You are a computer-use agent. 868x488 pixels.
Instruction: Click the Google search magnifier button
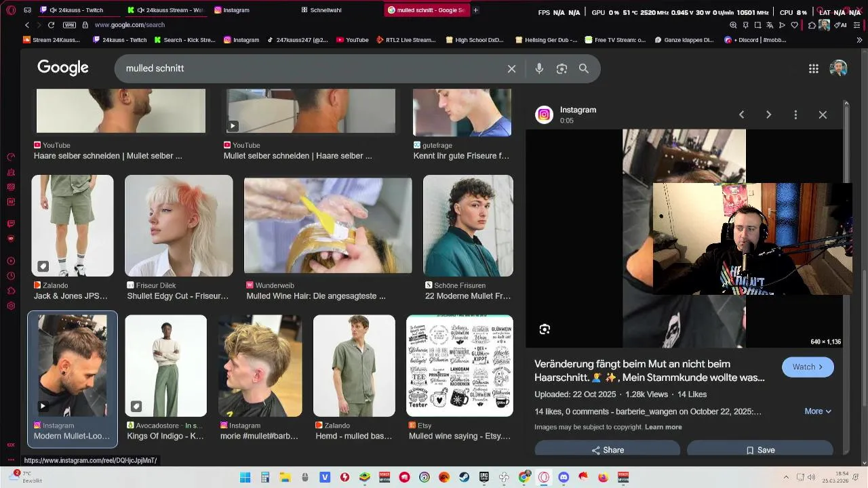584,68
